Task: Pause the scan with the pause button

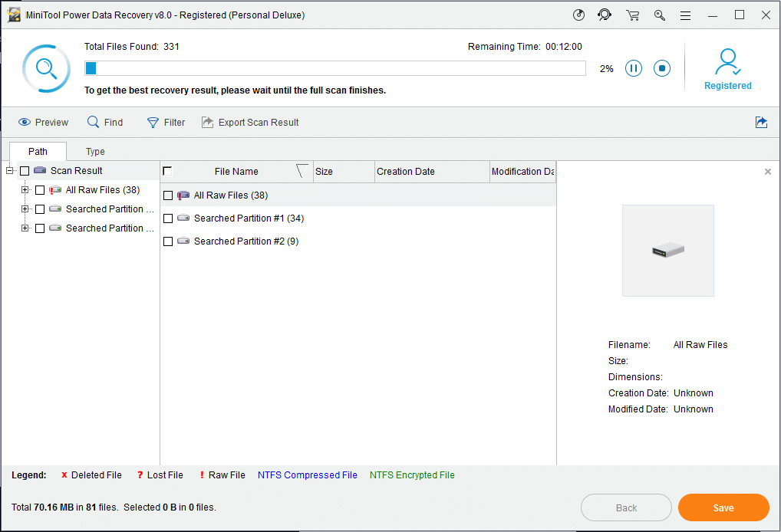Action: coord(634,68)
